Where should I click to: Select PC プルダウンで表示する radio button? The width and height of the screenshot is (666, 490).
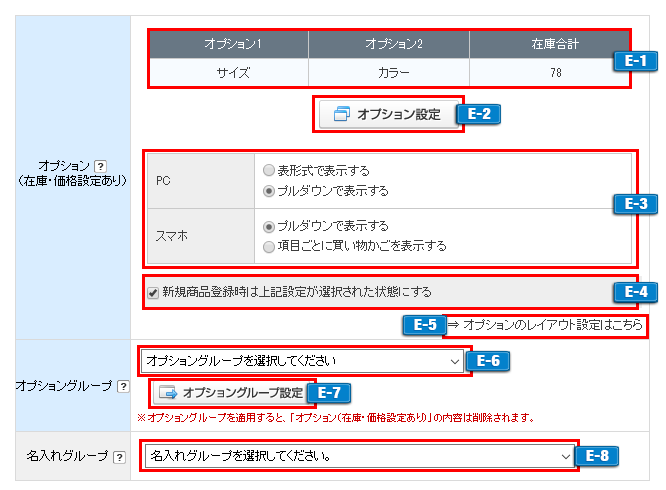pyautogui.click(x=268, y=190)
